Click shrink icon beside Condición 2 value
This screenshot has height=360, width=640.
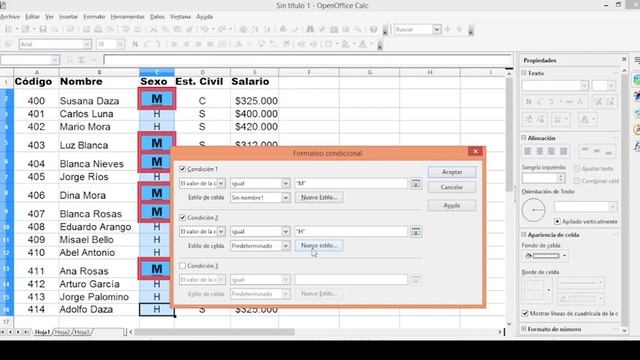point(416,232)
